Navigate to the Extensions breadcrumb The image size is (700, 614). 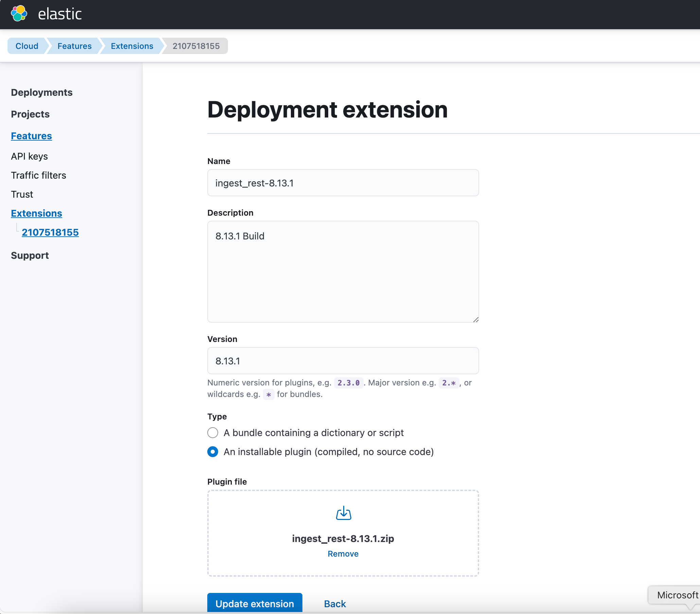pos(132,46)
